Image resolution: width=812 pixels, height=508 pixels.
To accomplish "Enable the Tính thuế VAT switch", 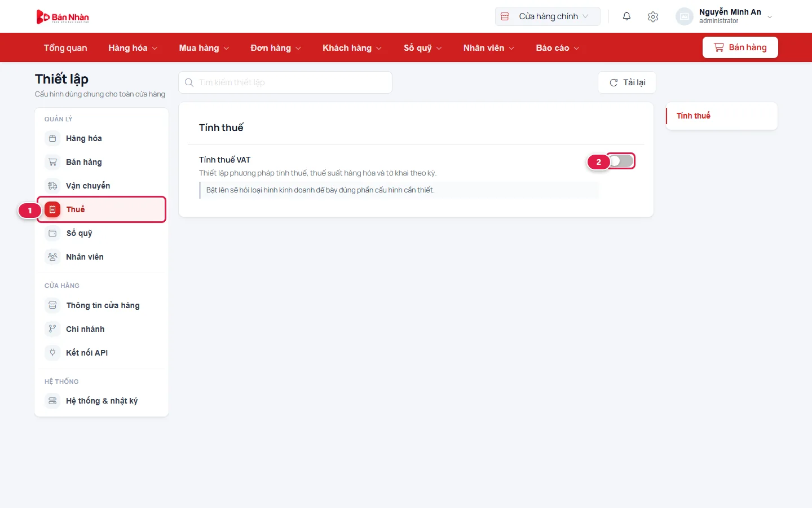I will [621, 161].
